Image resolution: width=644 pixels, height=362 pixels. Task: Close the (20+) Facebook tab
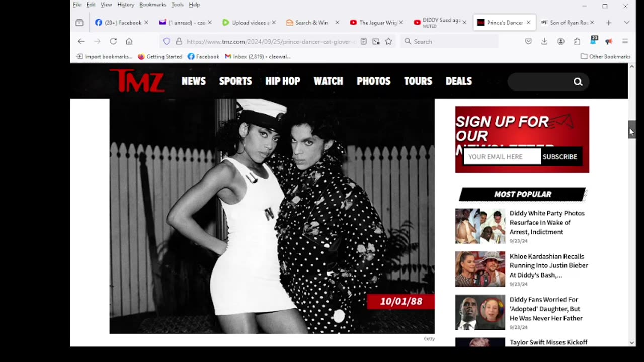coord(146,23)
